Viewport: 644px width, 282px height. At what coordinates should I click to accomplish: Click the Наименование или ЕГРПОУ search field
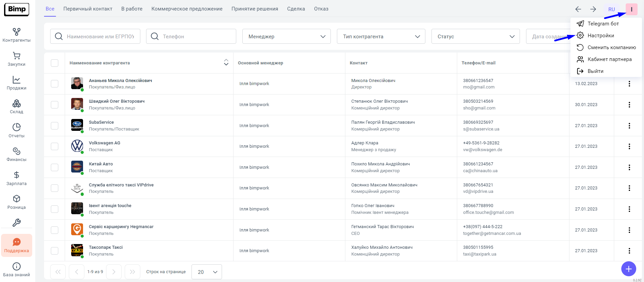tap(100, 36)
